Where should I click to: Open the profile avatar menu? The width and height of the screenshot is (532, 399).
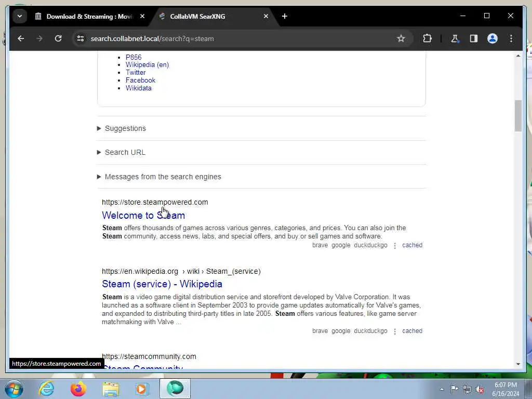(x=493, y=38)
